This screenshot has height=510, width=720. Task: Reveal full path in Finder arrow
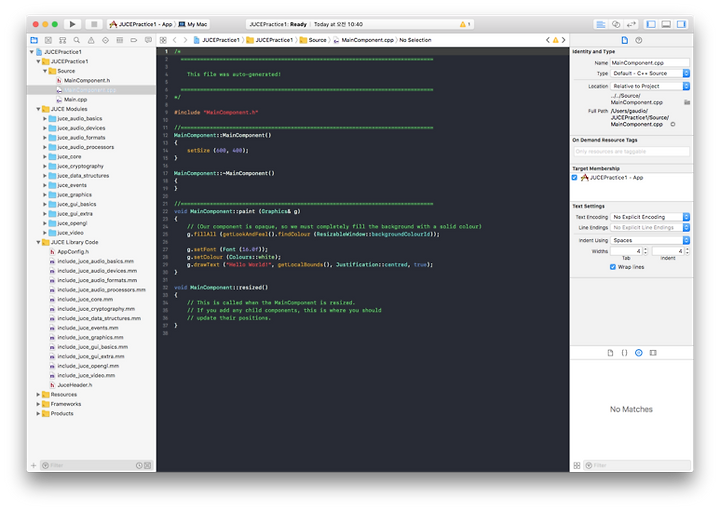[673, 124]
